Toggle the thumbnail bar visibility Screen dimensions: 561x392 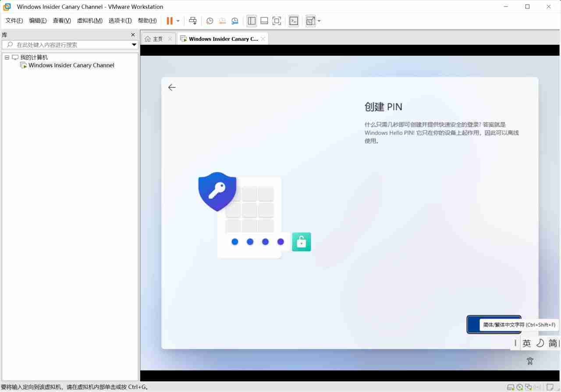pos(264,21)
